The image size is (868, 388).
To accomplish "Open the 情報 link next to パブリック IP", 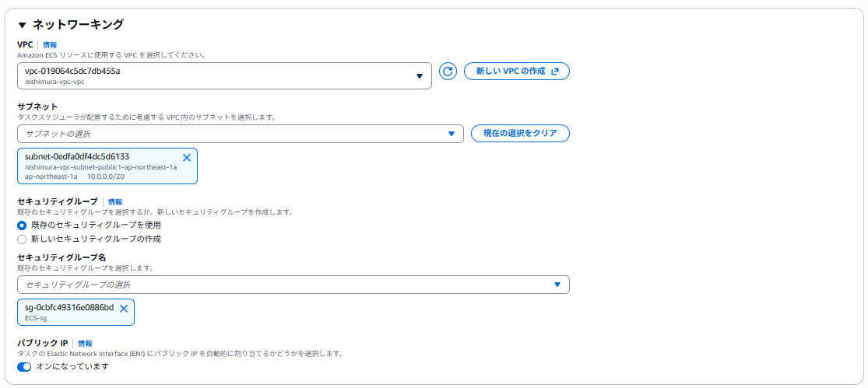I will pos(85,343).
